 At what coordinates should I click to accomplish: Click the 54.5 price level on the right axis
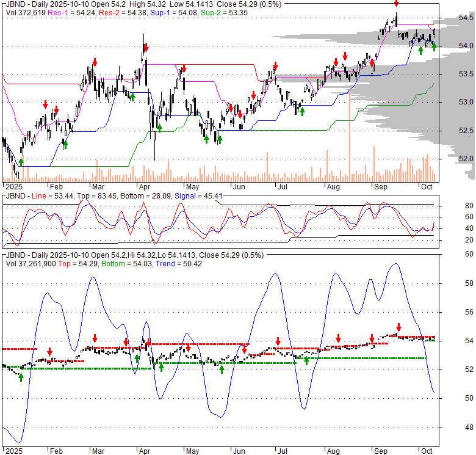466,18
